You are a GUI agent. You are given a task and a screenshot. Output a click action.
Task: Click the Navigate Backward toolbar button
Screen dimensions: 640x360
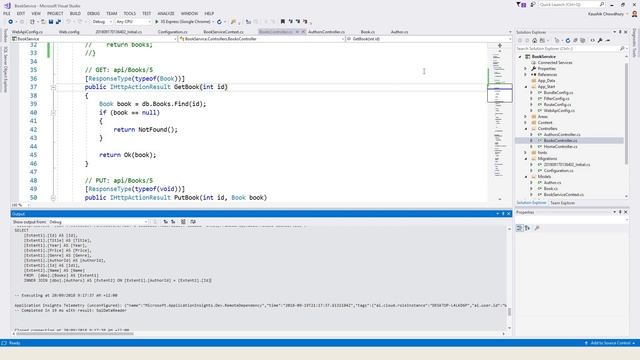[11, 22]
